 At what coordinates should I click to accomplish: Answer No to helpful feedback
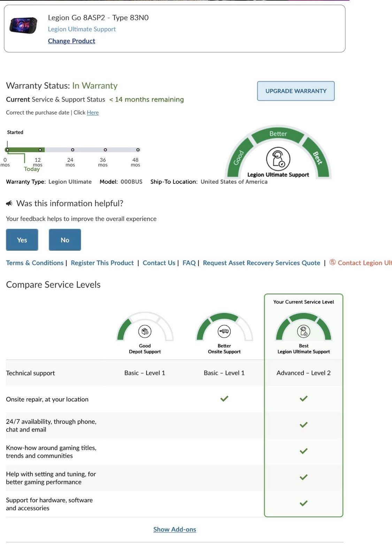(x=65, y=240)
